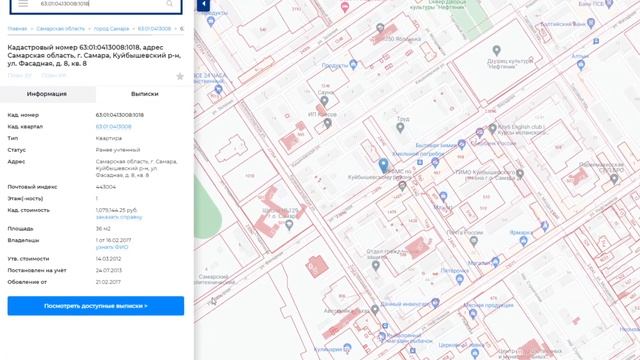Click the Keys English club pin
Viewport: 640px width, 360px height.
pyautogui.click(x=493, y=129)
